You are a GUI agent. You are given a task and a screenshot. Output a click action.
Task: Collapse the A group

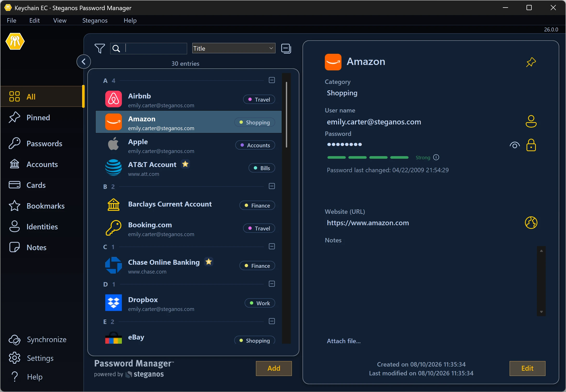(272, 80)
